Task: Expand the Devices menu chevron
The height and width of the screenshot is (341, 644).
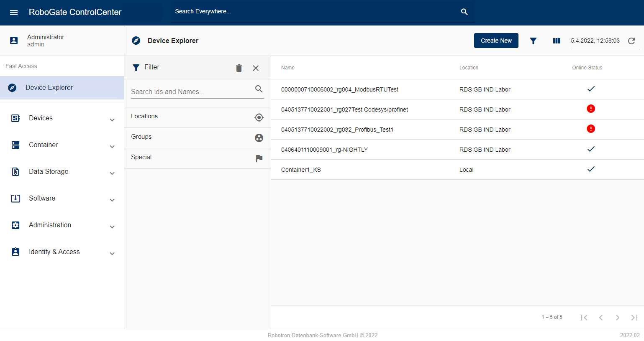Action: [112, 120]
